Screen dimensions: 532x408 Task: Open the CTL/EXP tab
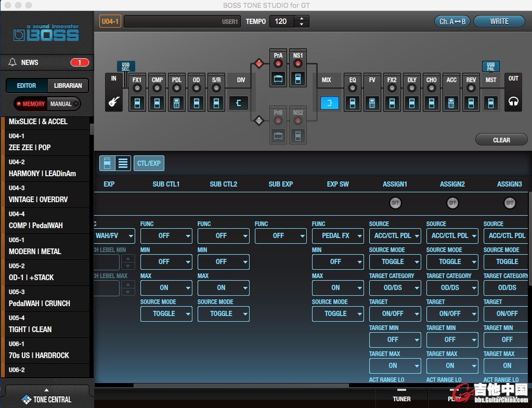[149, 163]
